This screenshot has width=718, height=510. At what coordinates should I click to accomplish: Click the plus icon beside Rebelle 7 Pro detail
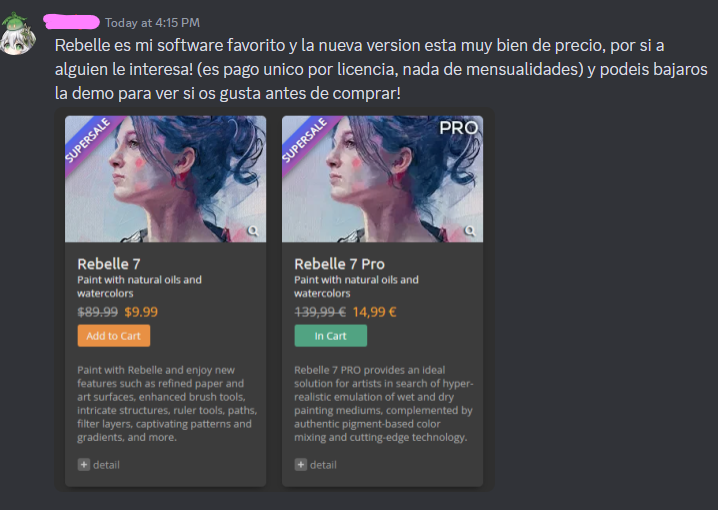(300, 465)
